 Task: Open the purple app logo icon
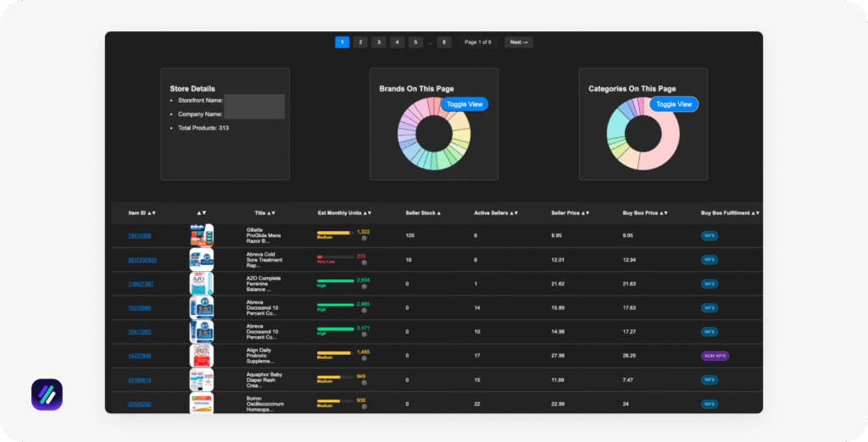(x=47, y=395)
